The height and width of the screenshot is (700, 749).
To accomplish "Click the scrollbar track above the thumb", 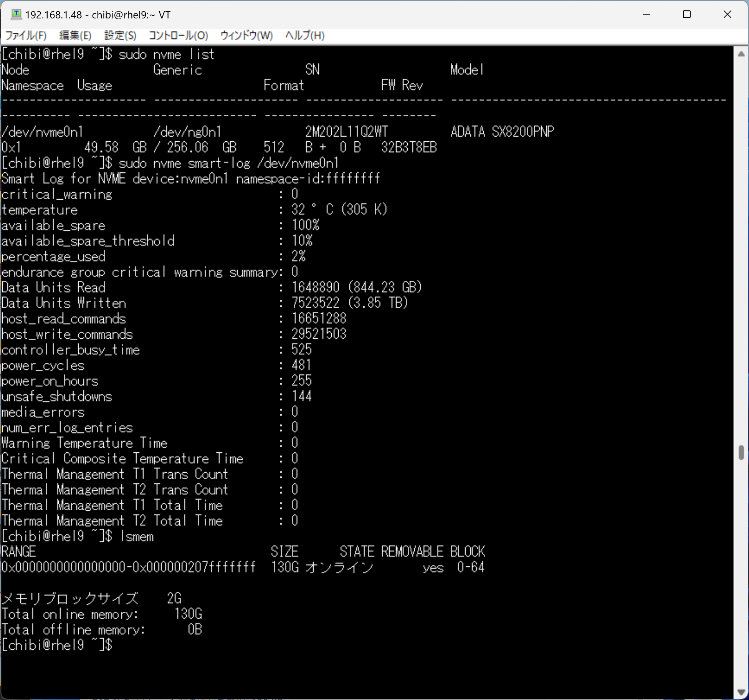I will 741,250.
